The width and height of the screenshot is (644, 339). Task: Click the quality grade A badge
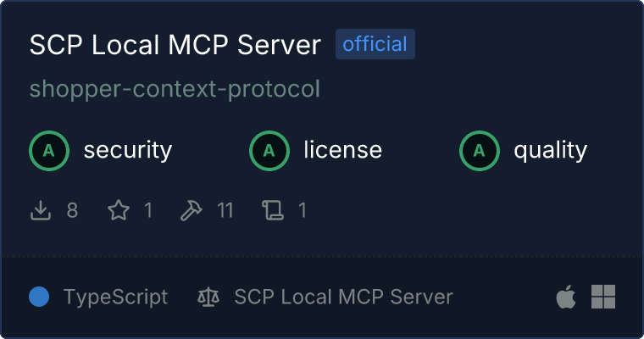coord(480,151)
